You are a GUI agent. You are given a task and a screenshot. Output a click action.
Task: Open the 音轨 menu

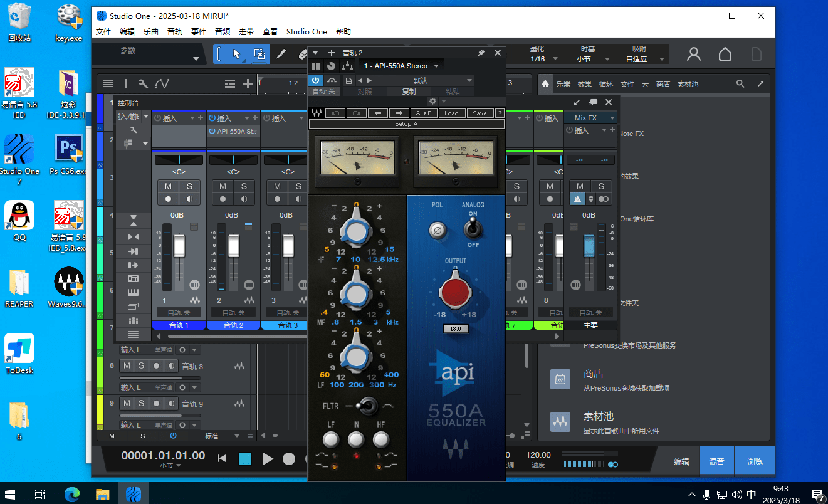click(175, 32)
